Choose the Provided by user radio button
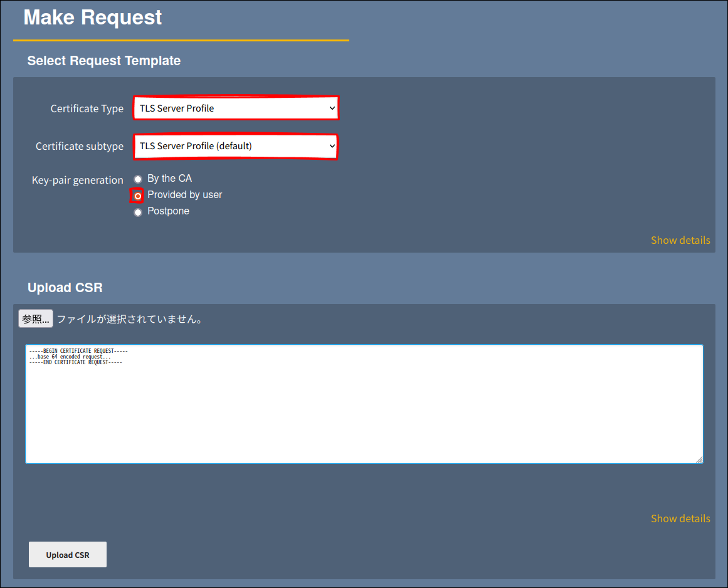The image size is (728, 588). (138, 196)
